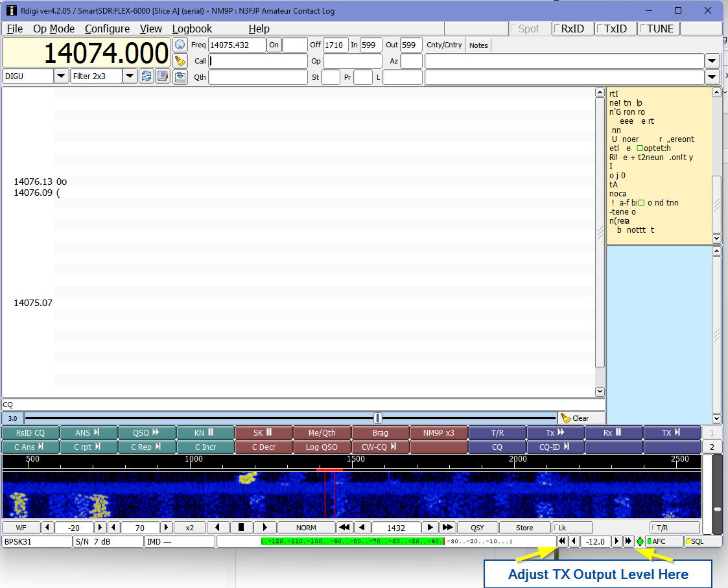
Task: Expand the Filter 2x3 dropdown
Action: click(x=130, y=76)
